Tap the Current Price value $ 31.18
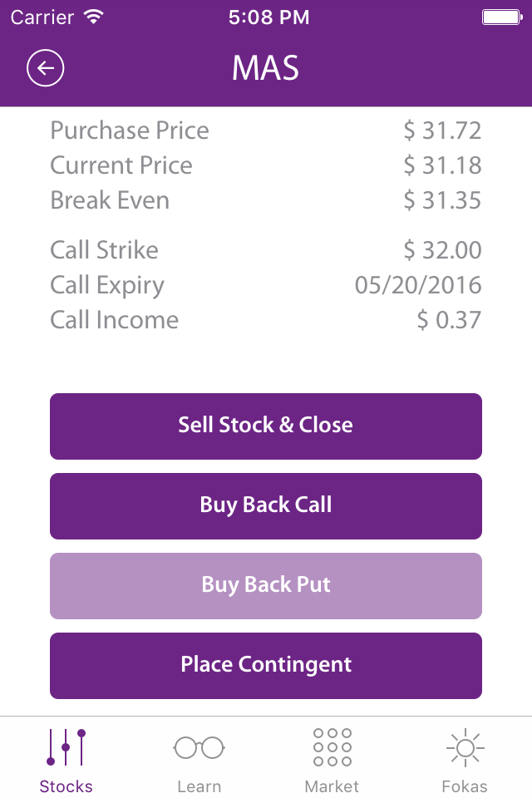 (x=442, y=165)
